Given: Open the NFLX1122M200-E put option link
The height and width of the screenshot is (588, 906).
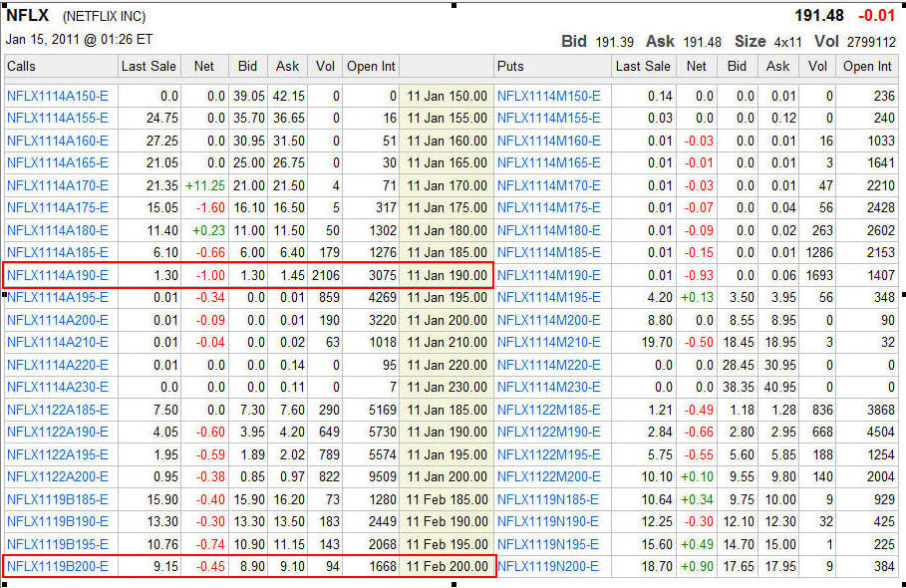Looking at the screenshot, I should (x=548, y=476).
